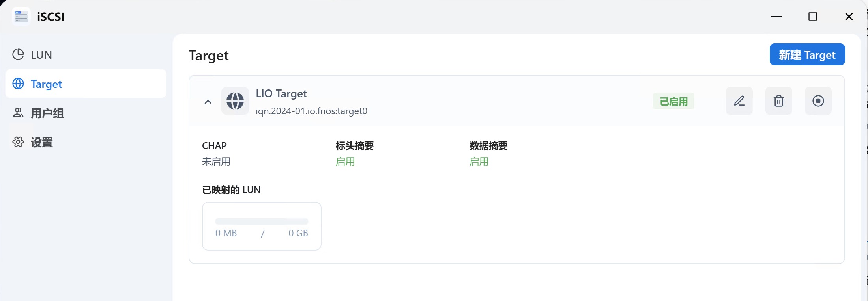
Task: Click the stop icon to disable the target
Action: tap(818, 101)
